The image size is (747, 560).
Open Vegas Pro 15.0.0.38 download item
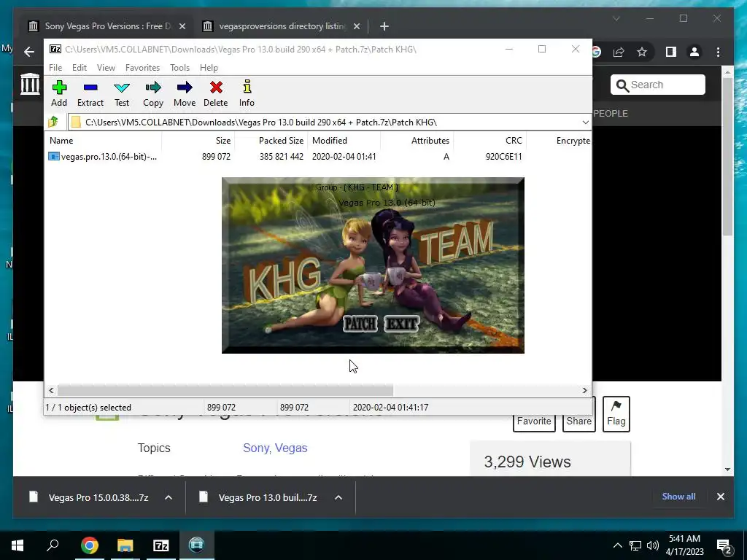[x=89, y=497]
